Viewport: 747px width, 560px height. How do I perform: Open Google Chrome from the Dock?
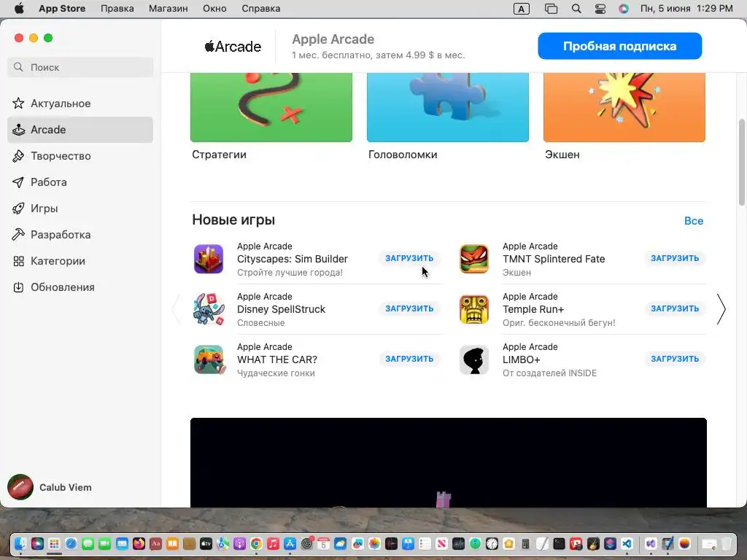tap(256, 543)
